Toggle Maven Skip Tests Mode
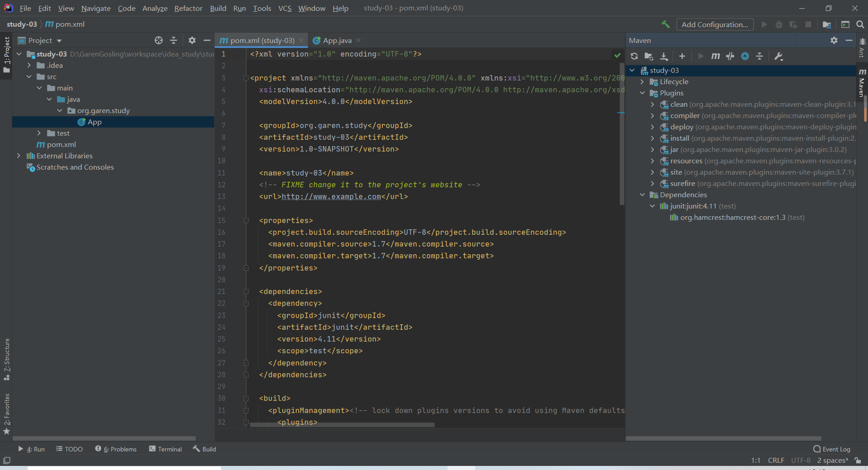This screenshot has width=868, height=470. coord(745,56)
